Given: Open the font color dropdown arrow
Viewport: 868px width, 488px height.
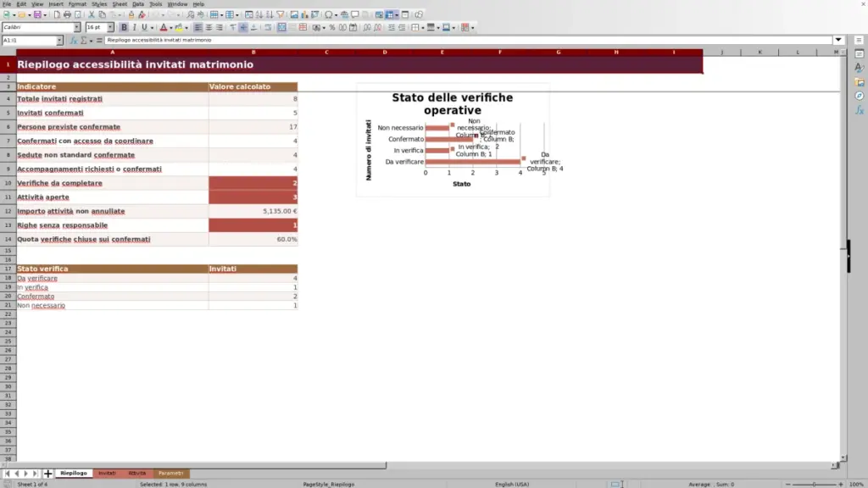Looking at the screenshot, I should (171, 28).
